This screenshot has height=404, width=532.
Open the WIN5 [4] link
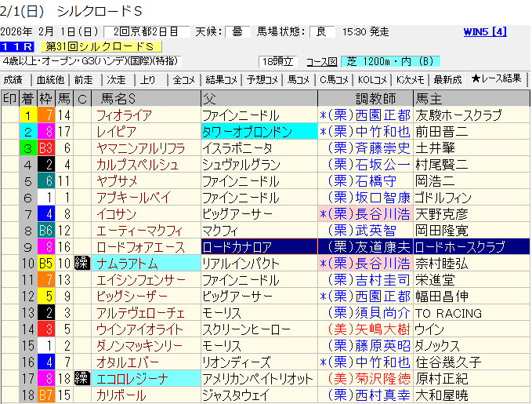point(485,32)
